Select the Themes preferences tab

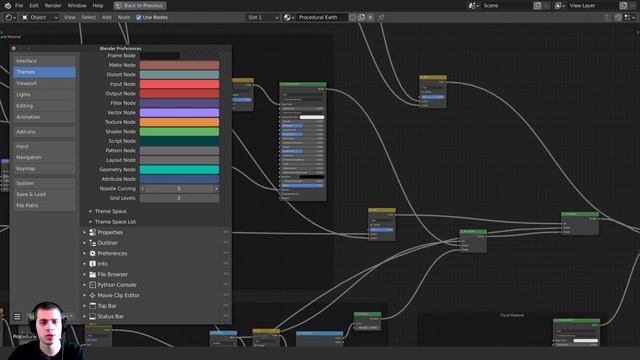coord(44,72)
